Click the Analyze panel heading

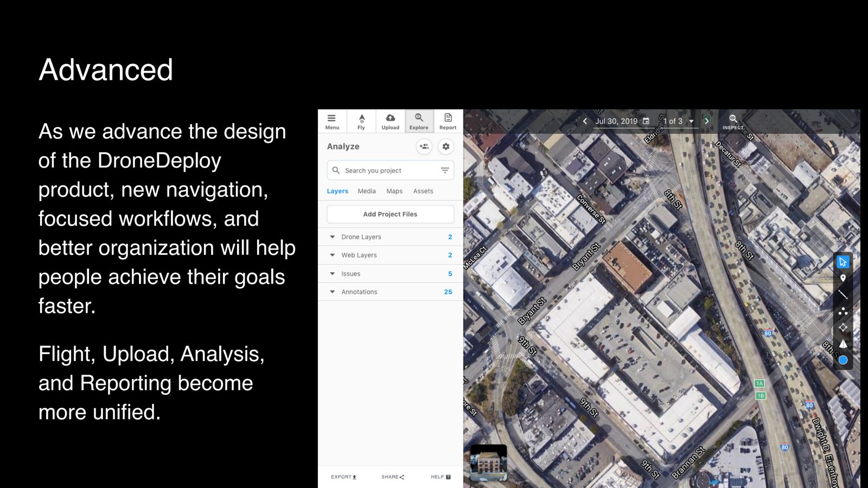pos(343,146)
